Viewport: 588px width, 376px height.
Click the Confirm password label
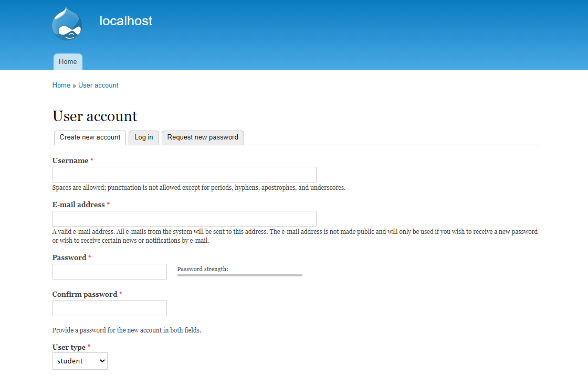coord(84,294)
